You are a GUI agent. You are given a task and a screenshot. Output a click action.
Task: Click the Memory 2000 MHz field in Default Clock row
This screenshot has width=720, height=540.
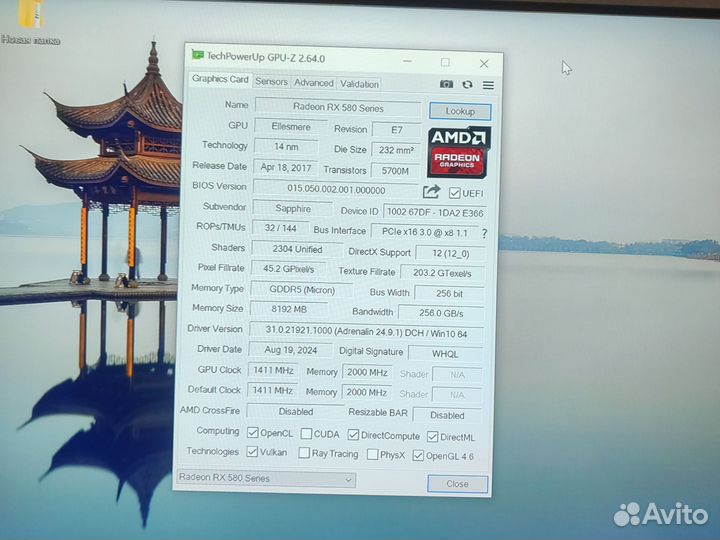click(366, 393)
